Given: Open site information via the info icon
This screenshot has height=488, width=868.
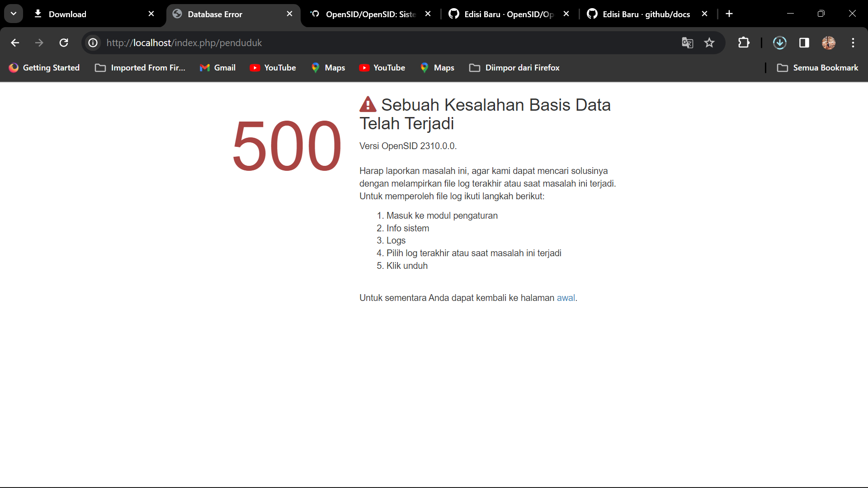Looking at the screenshot, I should (93, 42).
